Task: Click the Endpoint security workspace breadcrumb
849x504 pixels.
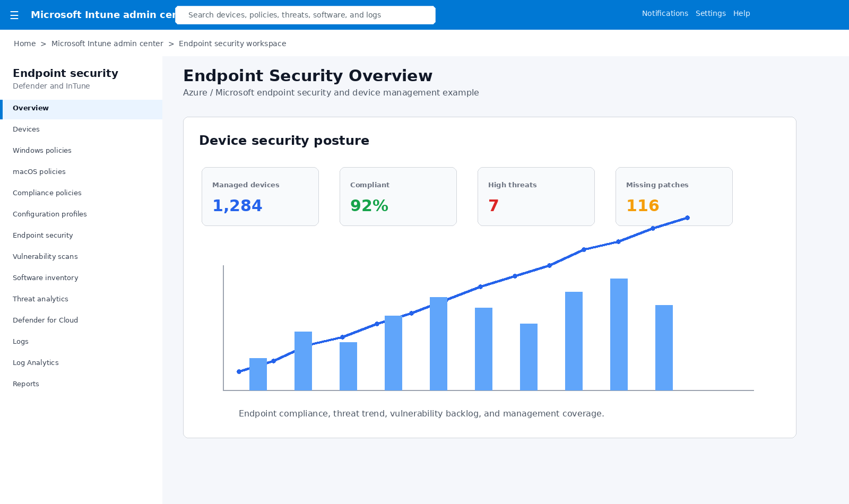Action: [x=232, y=44]
